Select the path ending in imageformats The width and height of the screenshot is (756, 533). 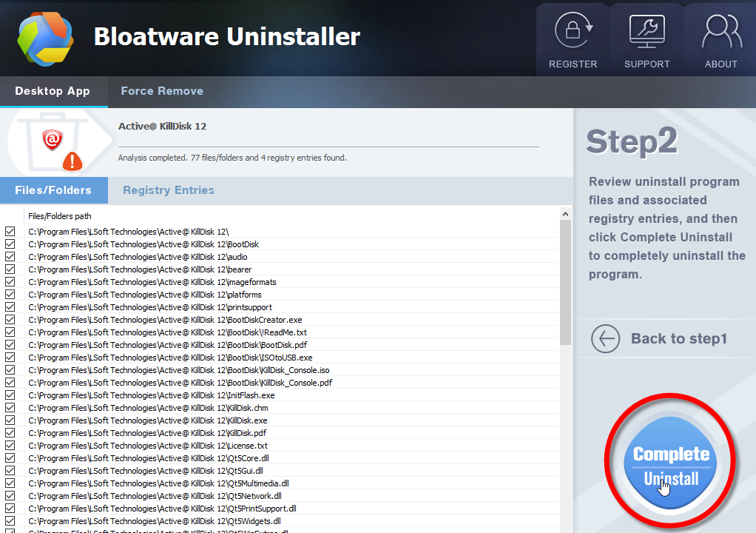coord(152,282)
